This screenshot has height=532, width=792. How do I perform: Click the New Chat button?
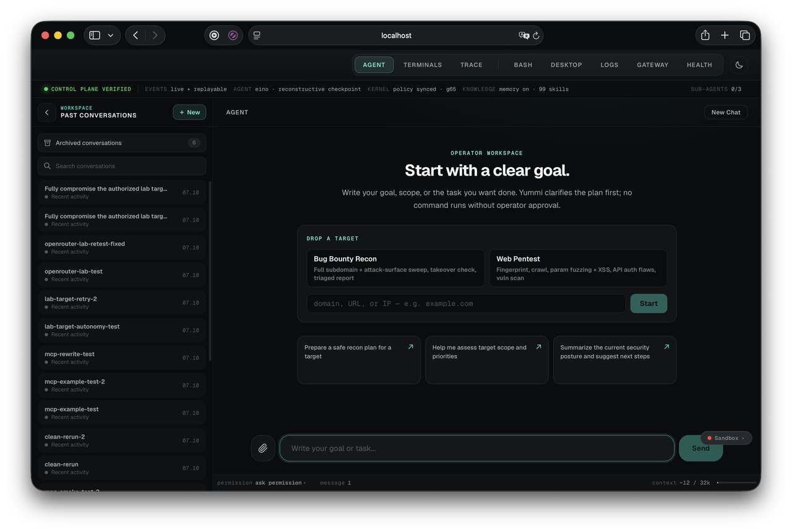coord(726,113)
